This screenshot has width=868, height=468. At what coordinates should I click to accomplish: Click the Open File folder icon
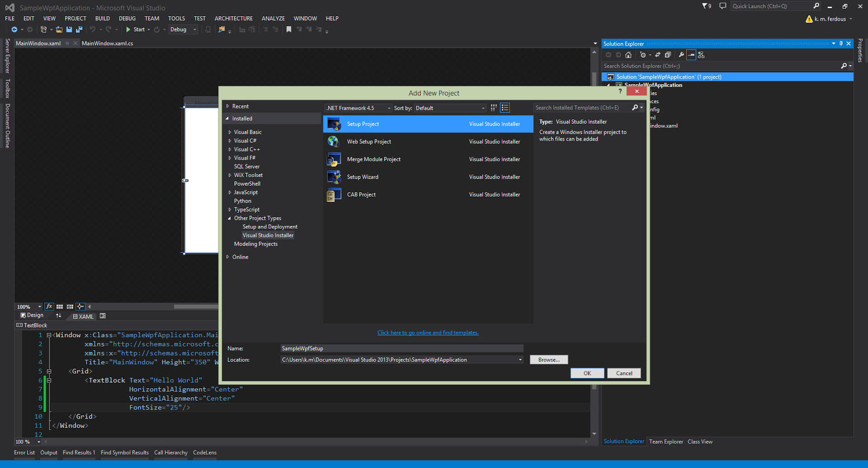pos(59,29)
